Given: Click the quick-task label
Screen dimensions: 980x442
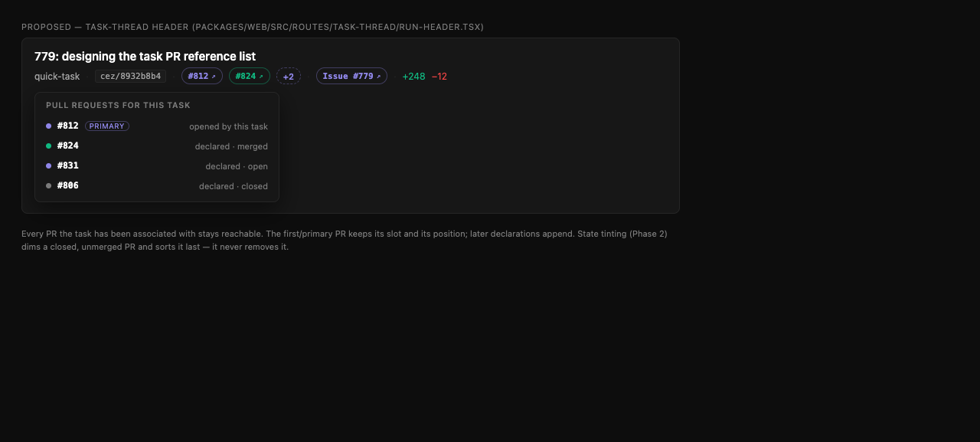Looking at the screenshot, I should (x=57, y=77).
